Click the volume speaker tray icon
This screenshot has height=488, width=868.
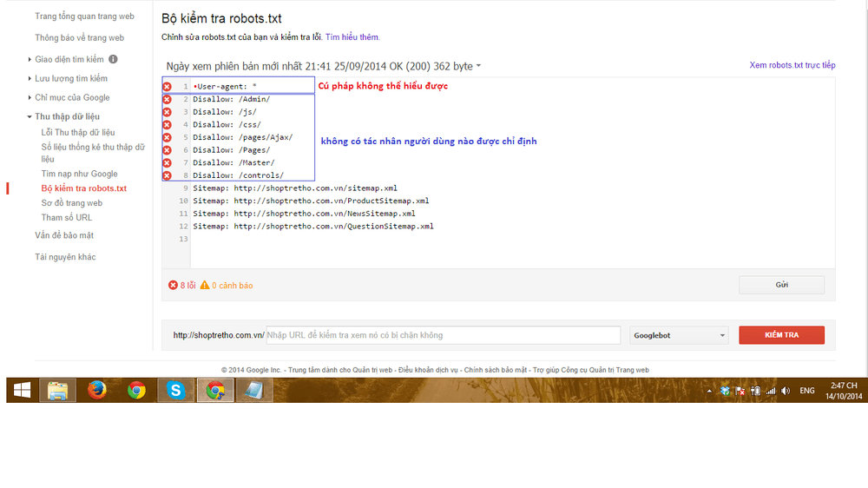(x=786, y=391)
